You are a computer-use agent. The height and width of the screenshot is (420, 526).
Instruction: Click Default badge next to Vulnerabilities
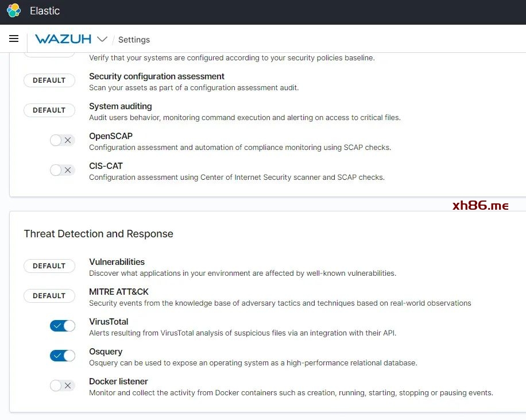point(49,266)
